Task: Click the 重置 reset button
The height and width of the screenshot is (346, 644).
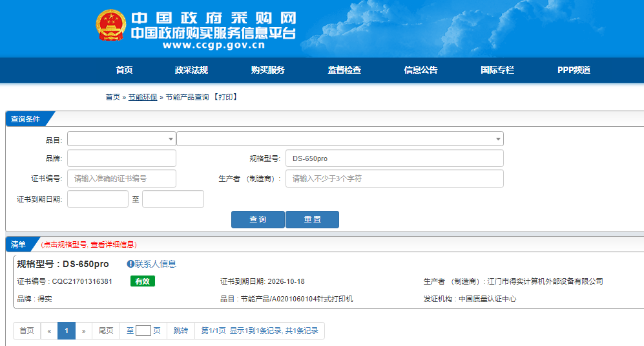Action: pyautogui.click(x=312, y=219)
